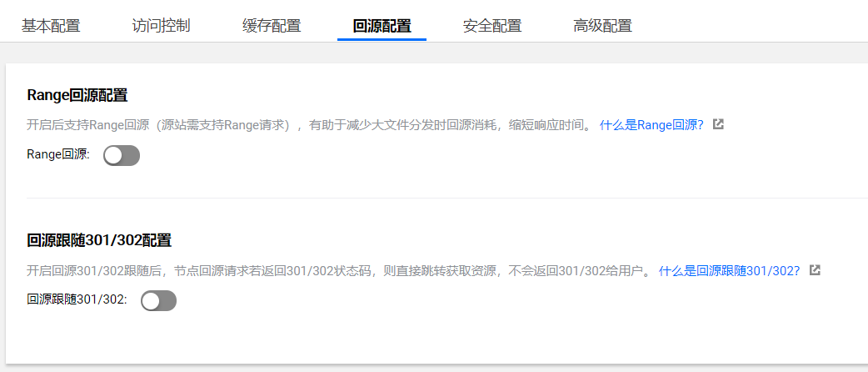Viewport: 868px width, 372px height.
Task: Click the description starting 开启后支持Range回源
Action: point(309,125)
